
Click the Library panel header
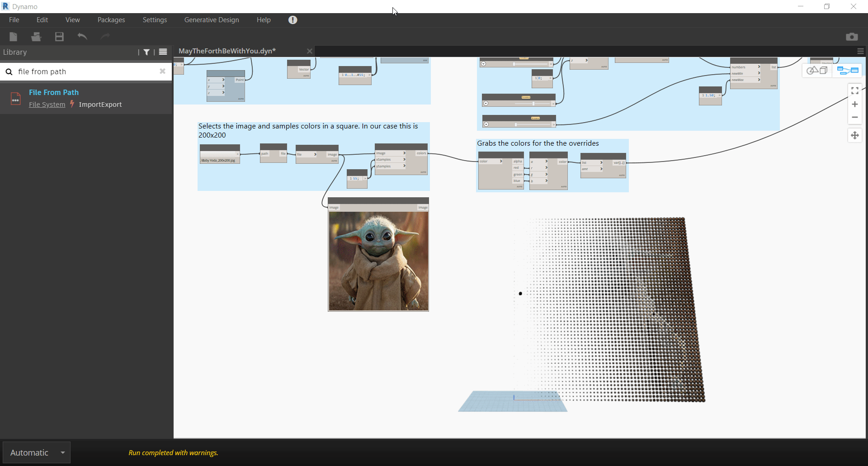coord(15,52)
